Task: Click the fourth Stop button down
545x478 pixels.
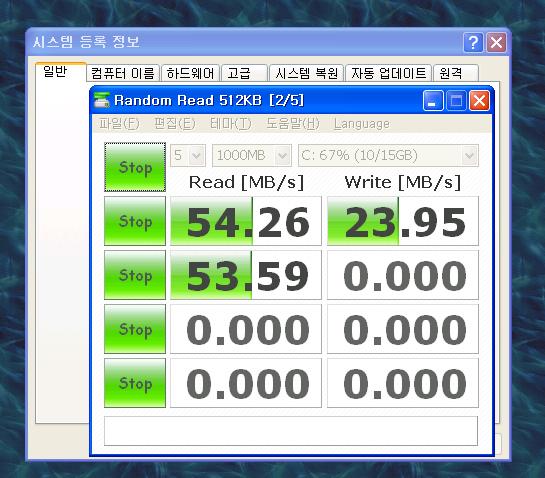Action: (135, 329)
